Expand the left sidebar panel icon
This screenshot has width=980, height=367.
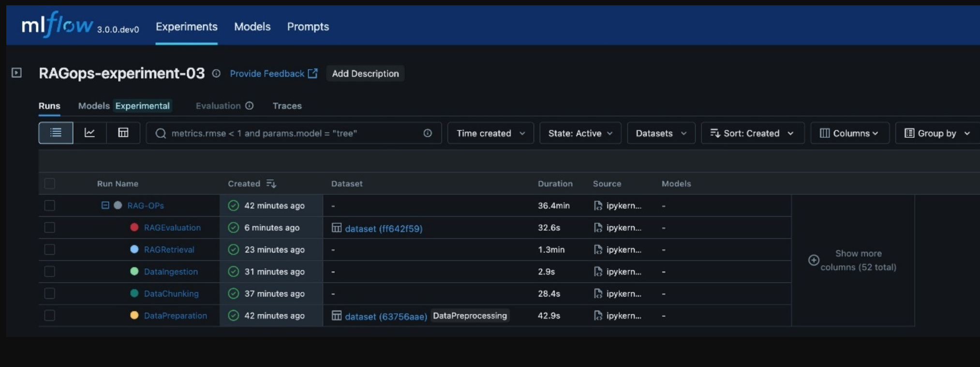[16, 73]
